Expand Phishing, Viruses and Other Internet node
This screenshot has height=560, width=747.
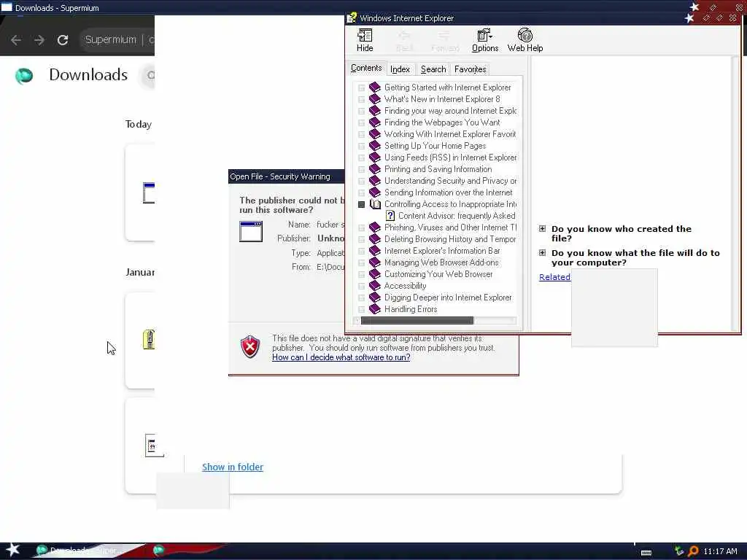click(361, 228)
